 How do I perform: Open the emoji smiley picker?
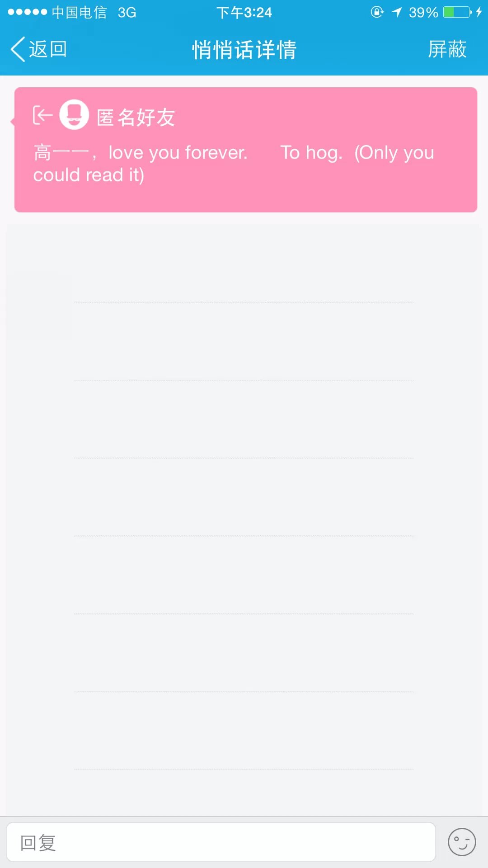pyautogui.click(x=461, y=842)
